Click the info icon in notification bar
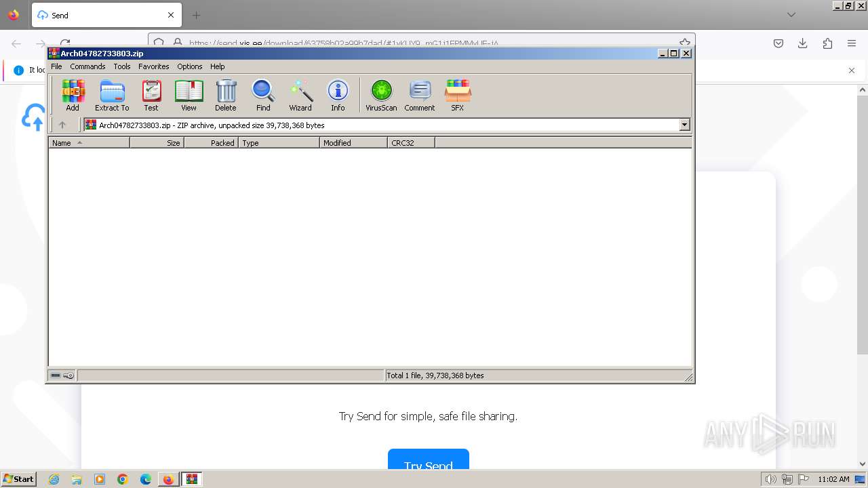Viewport: 868px width, 488px height. pos(18,70)
